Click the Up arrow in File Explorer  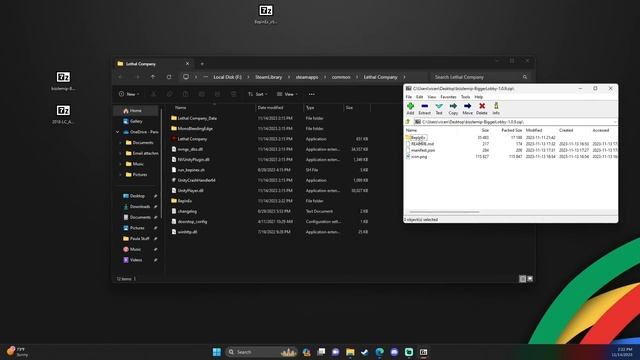pyautogui.click(x=153, y=77)
